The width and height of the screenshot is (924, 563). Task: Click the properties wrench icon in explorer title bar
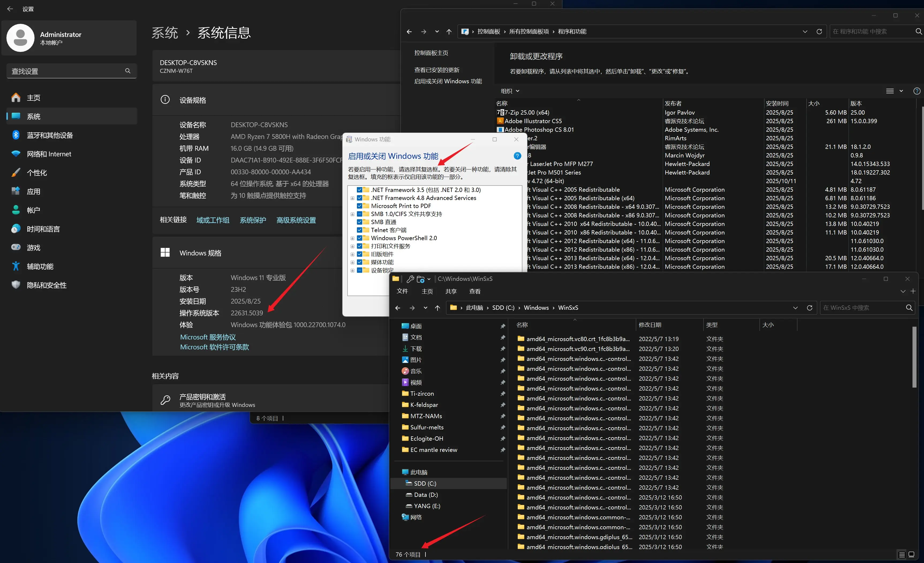point(410,279)
